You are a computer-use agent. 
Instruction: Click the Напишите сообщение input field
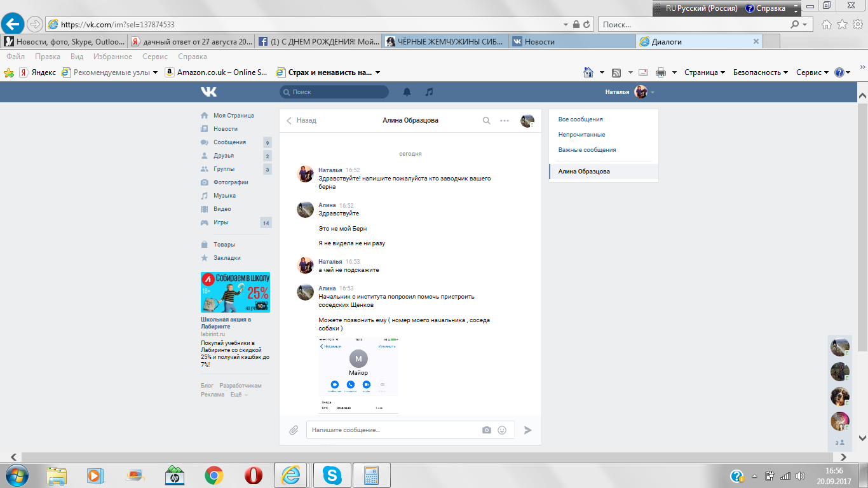[x=394, y=430]
